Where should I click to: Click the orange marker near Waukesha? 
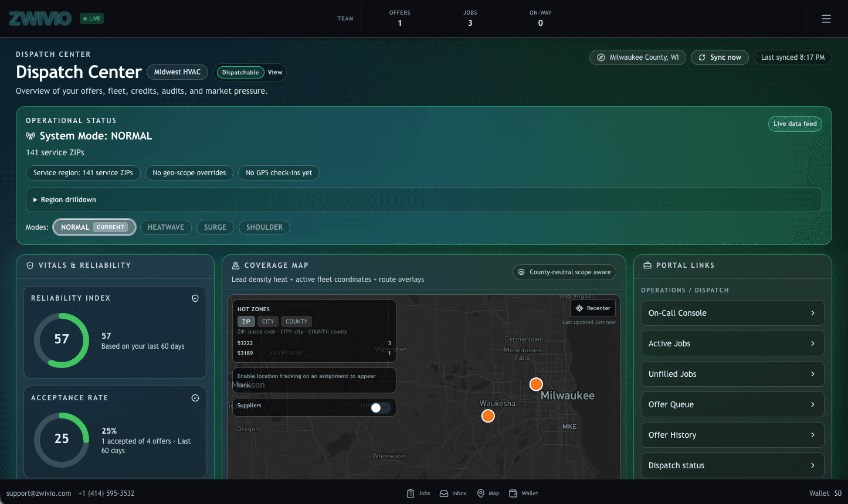click(488, 416)
